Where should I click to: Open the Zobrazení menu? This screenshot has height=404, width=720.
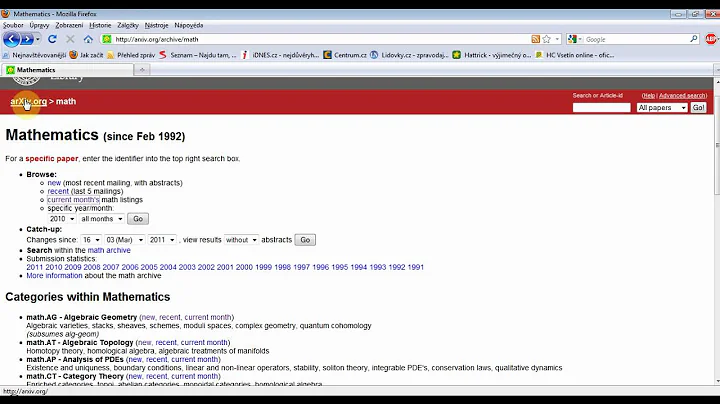coord(69,25)
